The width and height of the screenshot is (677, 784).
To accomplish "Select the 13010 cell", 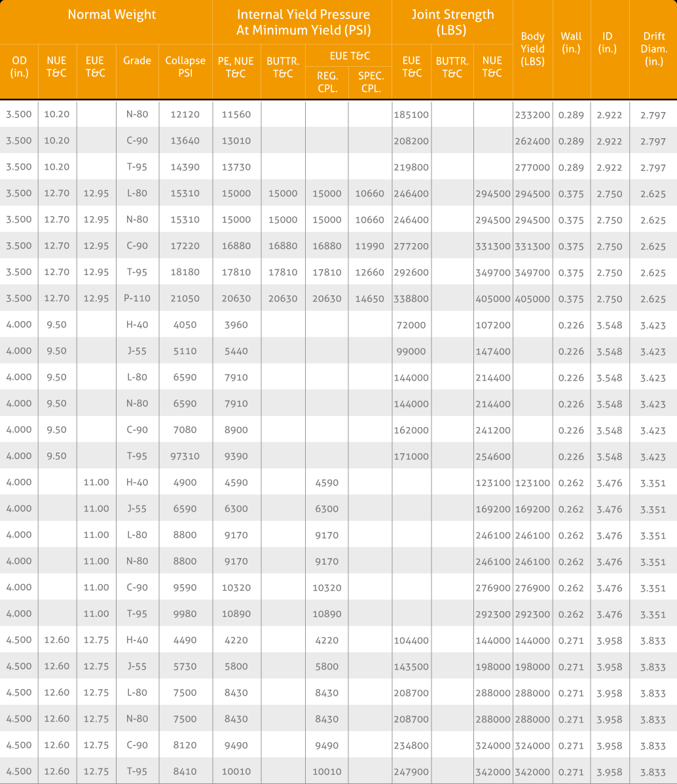I will click(236, 141).
